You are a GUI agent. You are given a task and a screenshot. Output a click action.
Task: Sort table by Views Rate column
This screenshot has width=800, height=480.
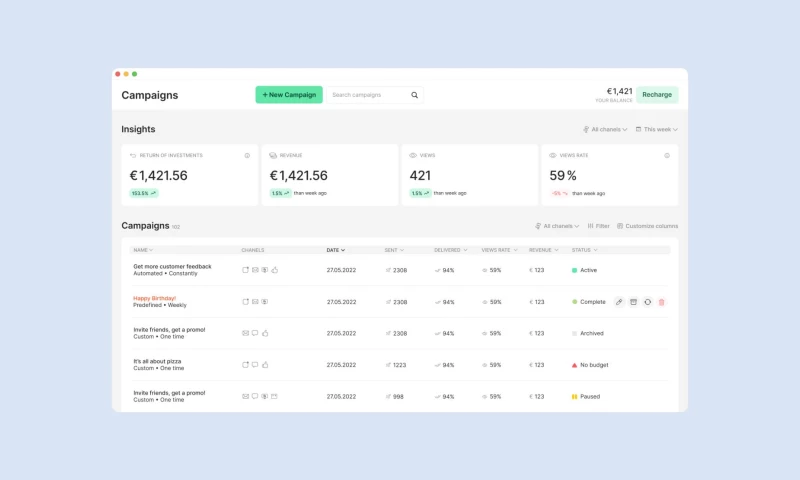click(499, 250)
